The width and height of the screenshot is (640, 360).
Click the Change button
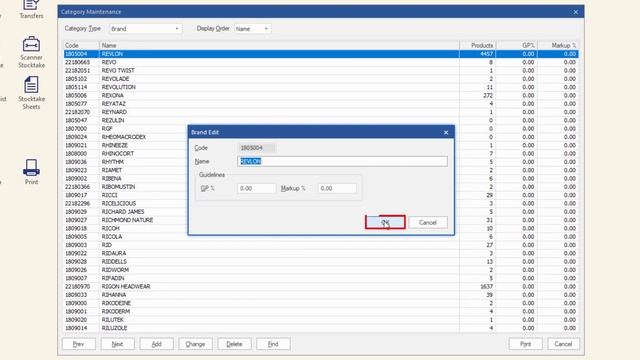pyautogui.click(x=195, y=344)
